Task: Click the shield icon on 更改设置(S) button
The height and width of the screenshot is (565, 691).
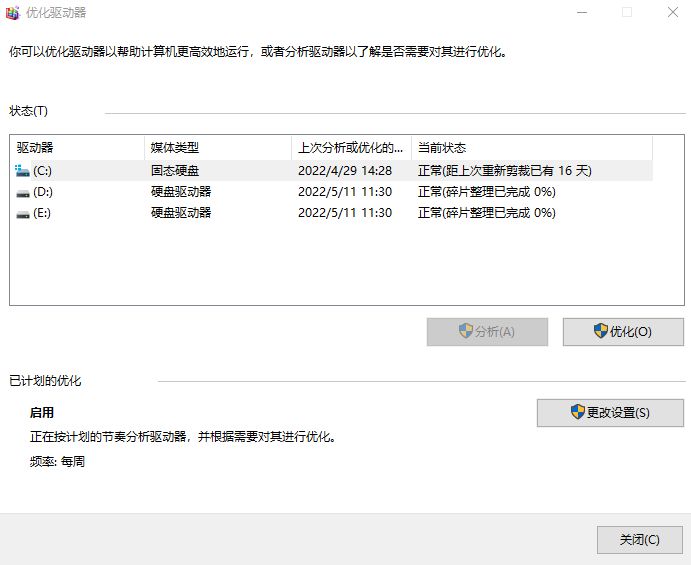Action: (577, 413)
